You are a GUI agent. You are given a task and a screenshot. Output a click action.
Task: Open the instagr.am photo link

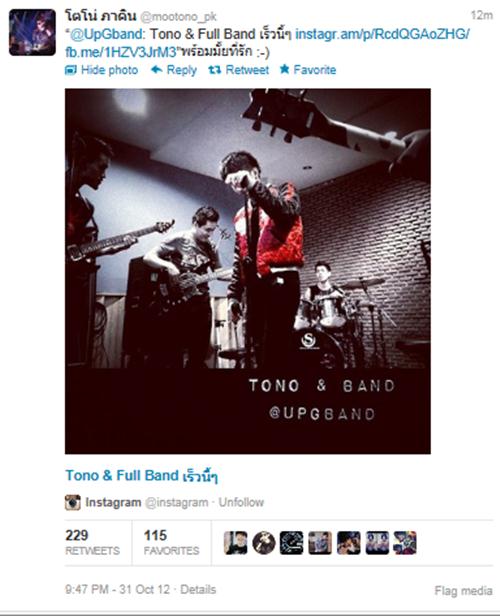pyautogui.click(x=382, y=34)
